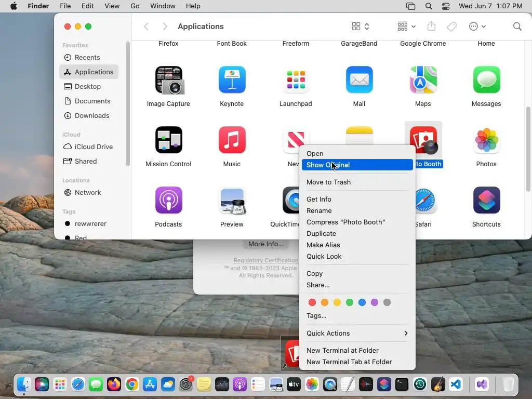Open the Action ellipsis dropdown menu
This screenshot has height=399, width=532.
(477, 26)
